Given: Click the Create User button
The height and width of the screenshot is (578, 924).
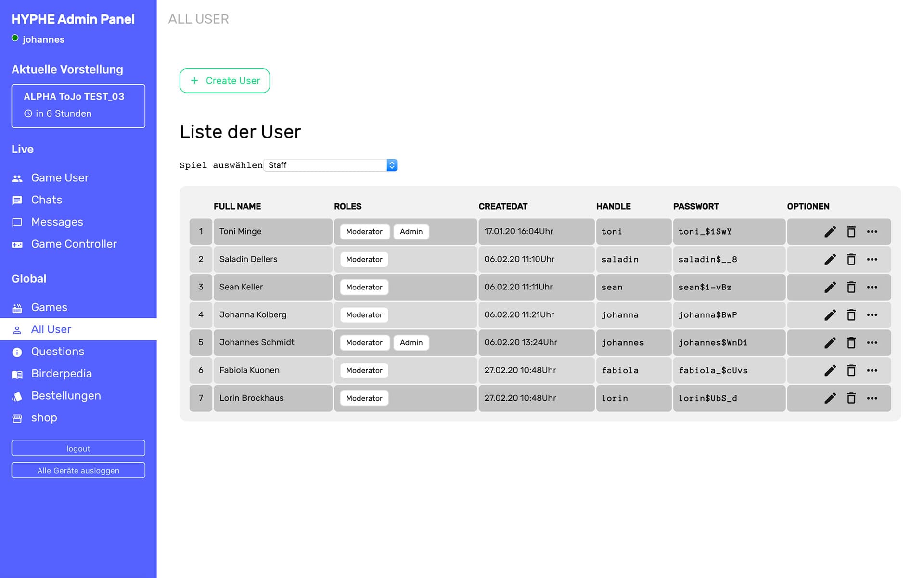Looking at the screenshot, I should 224,81.
